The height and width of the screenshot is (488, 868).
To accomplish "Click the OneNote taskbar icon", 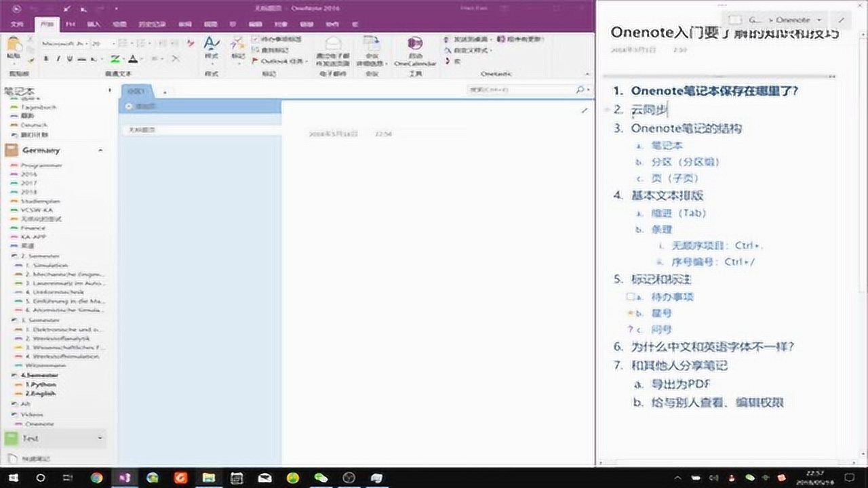I will (x=125, y=478).
